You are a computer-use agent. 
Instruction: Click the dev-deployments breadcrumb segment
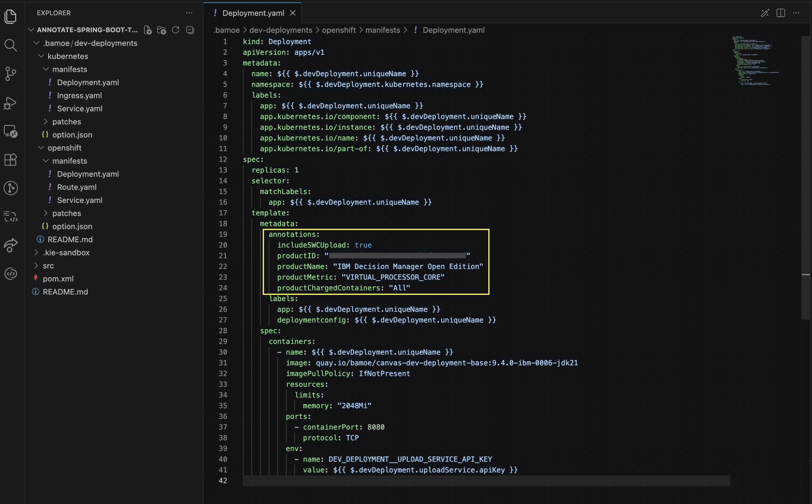(281, 30)
